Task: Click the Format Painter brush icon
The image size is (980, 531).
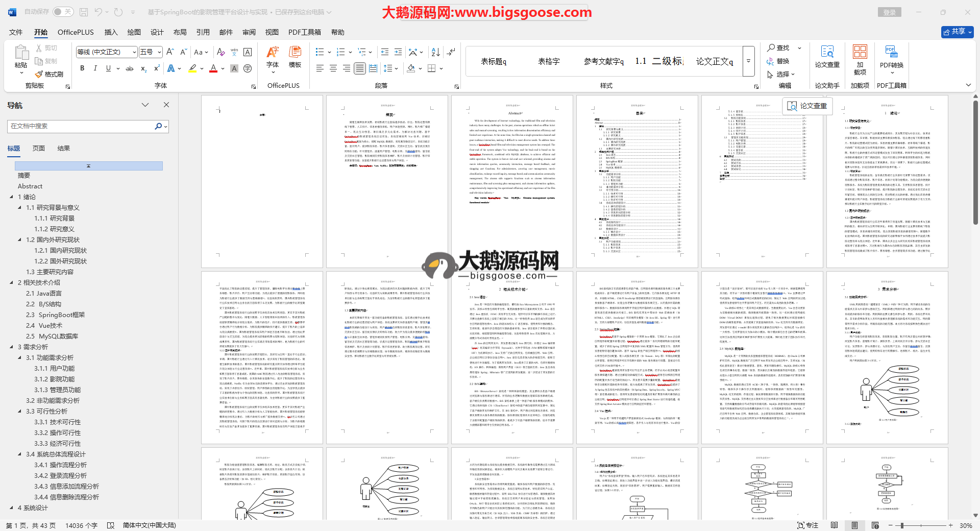Action: click(x=39, y=75)
